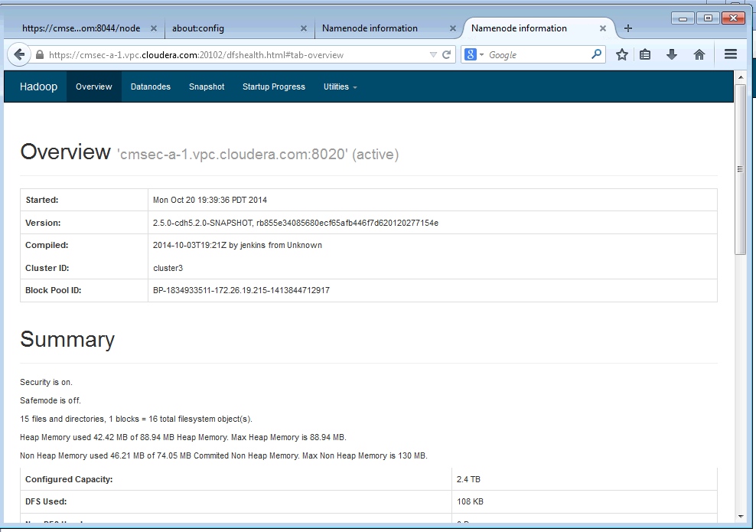Click the Summary section heading
This screenshot has height=532, width=756.
pos(67,340)
